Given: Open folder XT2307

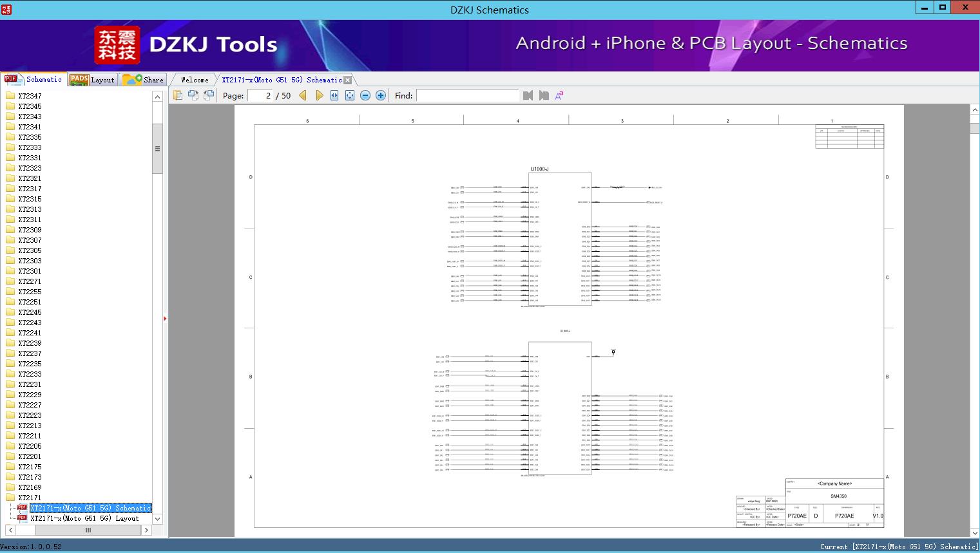Looking at the screenshot, I should (x=30, y=240).
